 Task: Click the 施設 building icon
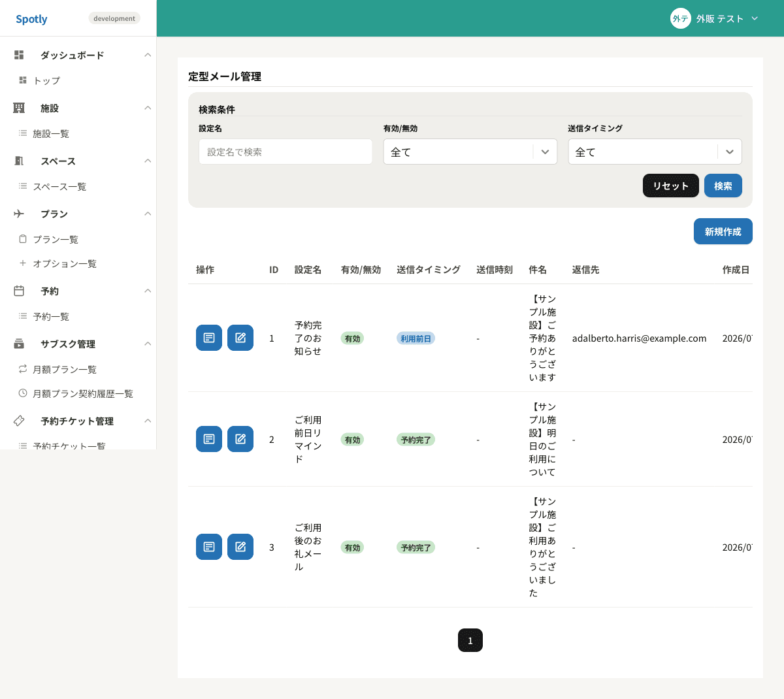[x=19, y=108]
